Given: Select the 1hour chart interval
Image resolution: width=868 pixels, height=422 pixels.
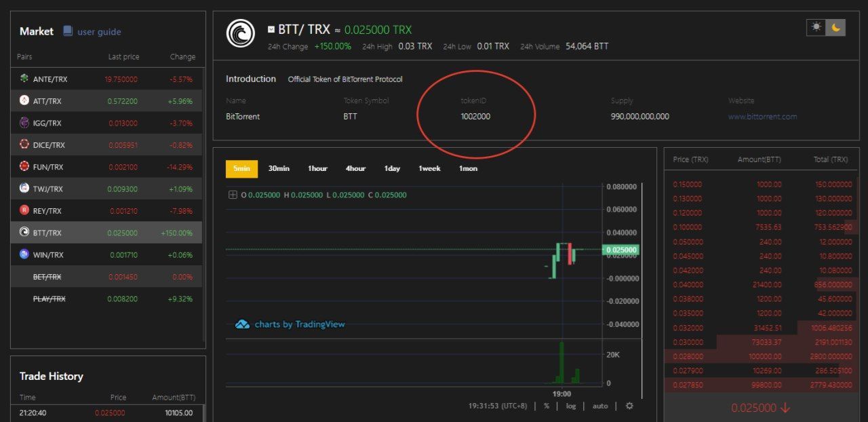Looking at the screenshot, I should [x=317, y=168].
